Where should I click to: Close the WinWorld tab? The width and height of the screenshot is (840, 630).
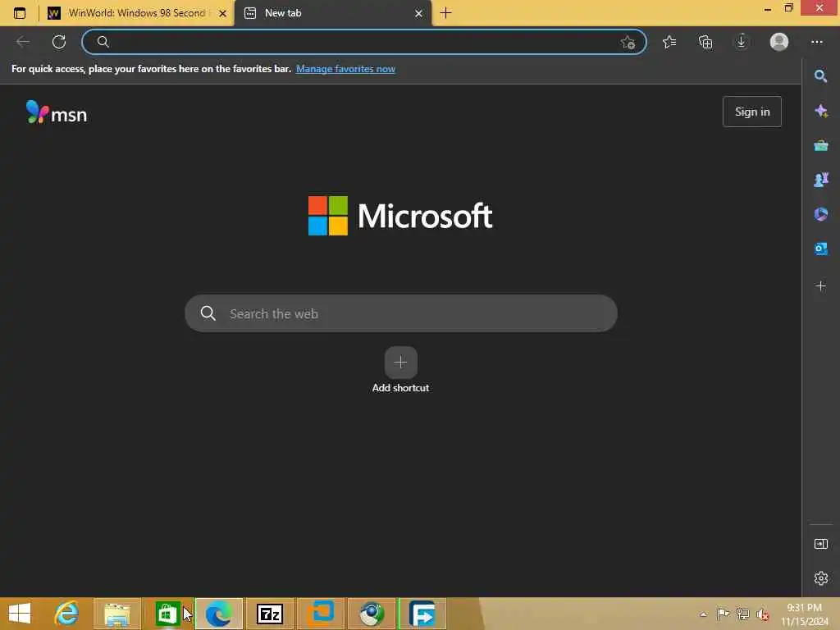click(x=223, y=13)
